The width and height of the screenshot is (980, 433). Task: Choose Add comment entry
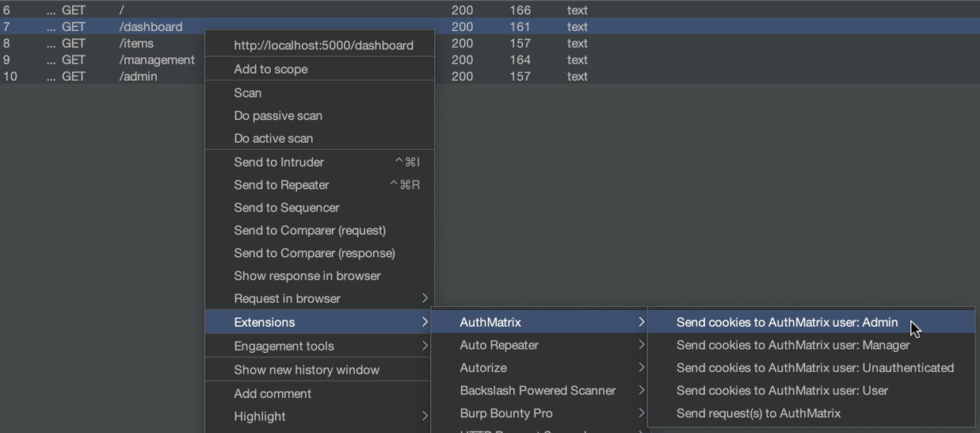(319, 393)
